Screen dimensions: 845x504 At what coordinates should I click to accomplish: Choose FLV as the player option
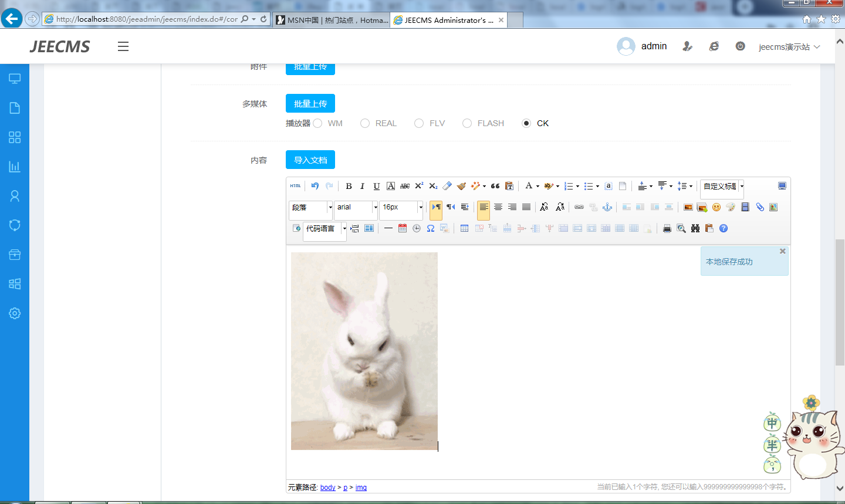(x=419, y=123)
